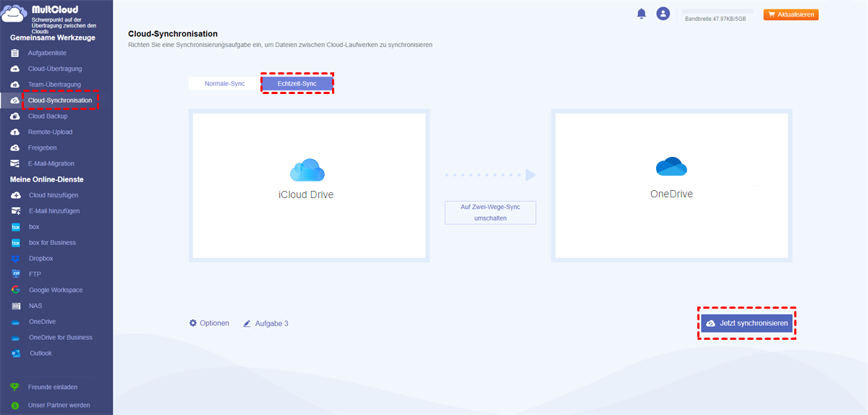Click the Bandbreite 47.97KB/5GB text
This screenshot has height=415, width=868.
[x=715, y=19]
